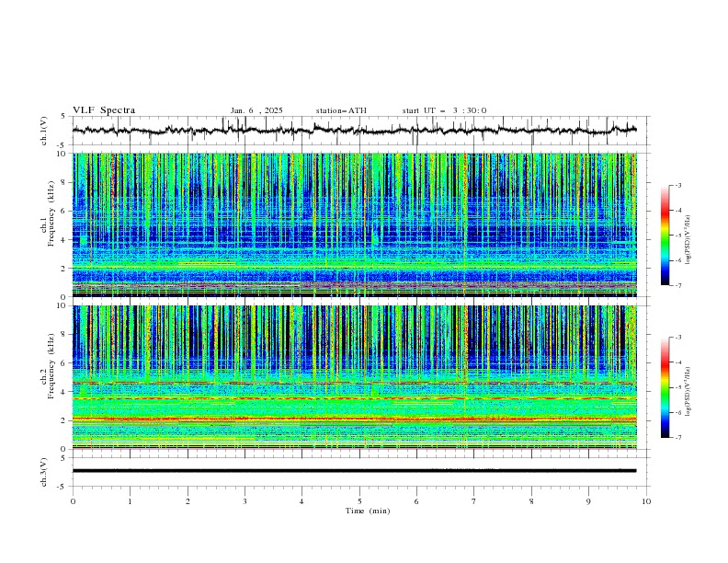728x563 pixels.
Task: Click time axis tick label '10'
Action: pyautogui.click(x=646, y=501)
